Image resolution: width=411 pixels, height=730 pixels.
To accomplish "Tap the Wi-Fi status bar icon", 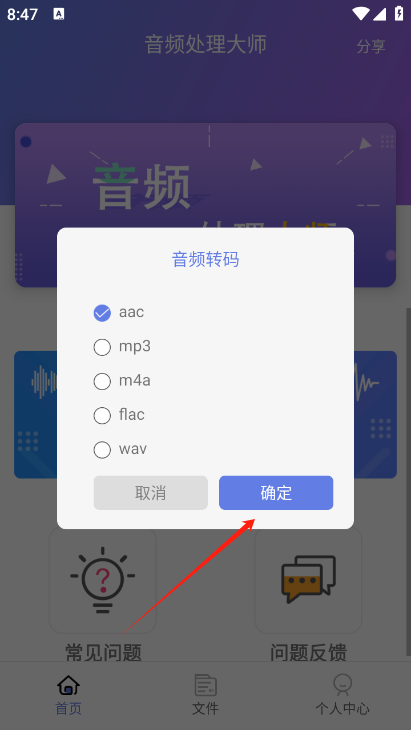I will (x=361, y=14).
